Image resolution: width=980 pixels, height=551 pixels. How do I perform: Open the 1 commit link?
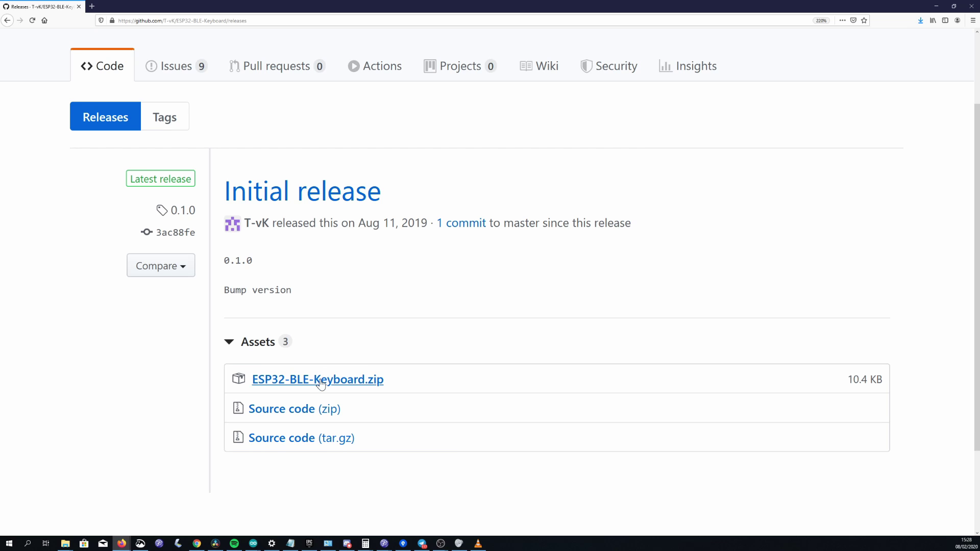(461, 223)
